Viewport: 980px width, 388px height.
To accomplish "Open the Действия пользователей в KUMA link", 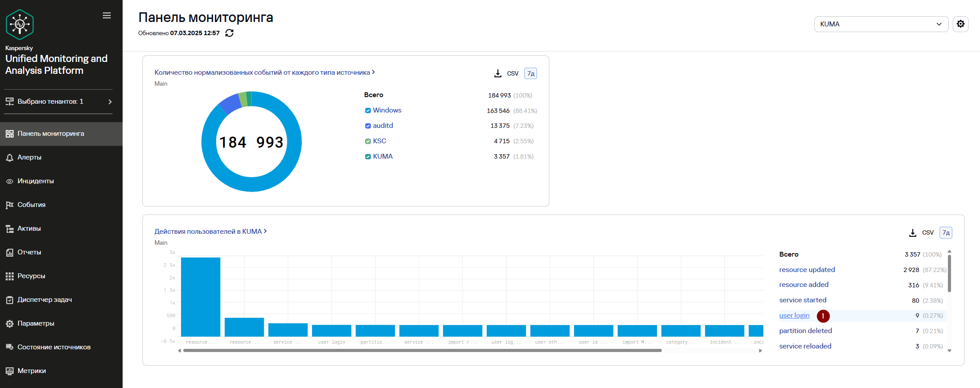I will tap(208, 232).
